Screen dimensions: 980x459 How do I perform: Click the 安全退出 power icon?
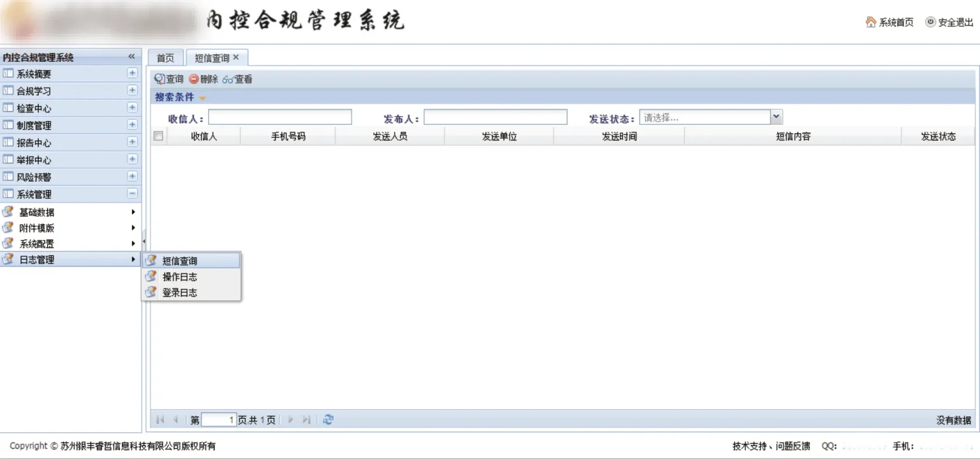coord(930,22)
